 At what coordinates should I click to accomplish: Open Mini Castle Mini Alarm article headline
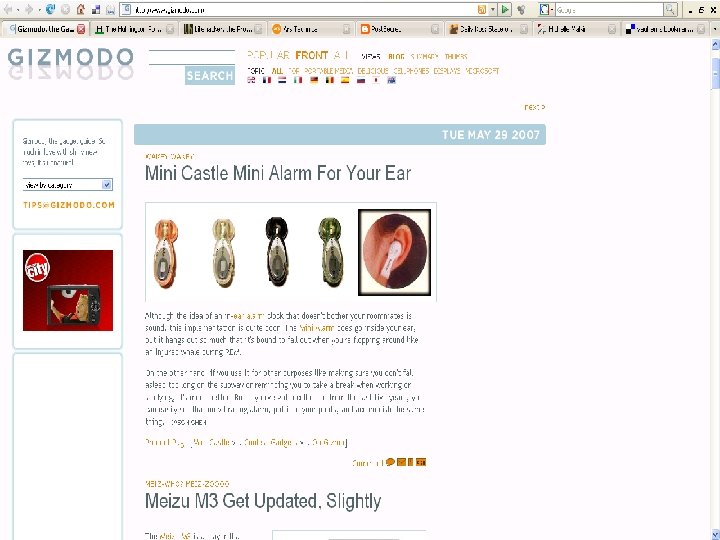[x=278, y=173]
